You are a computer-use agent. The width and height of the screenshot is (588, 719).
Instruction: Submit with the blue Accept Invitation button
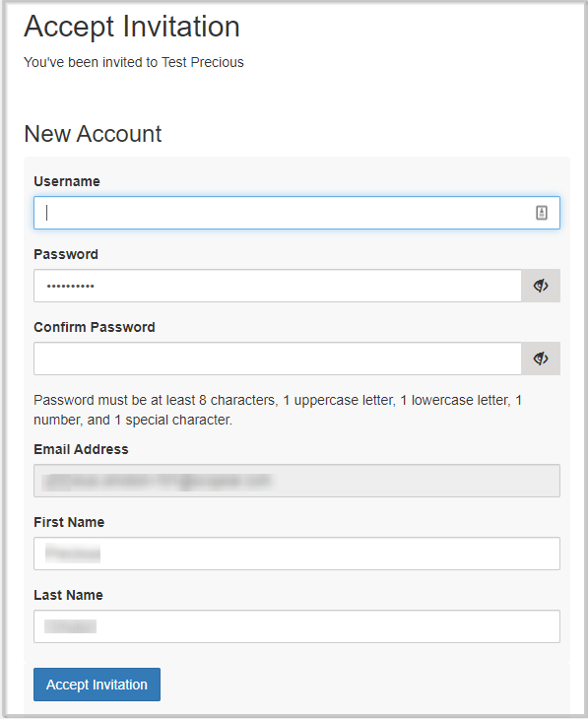pos(97,685)
